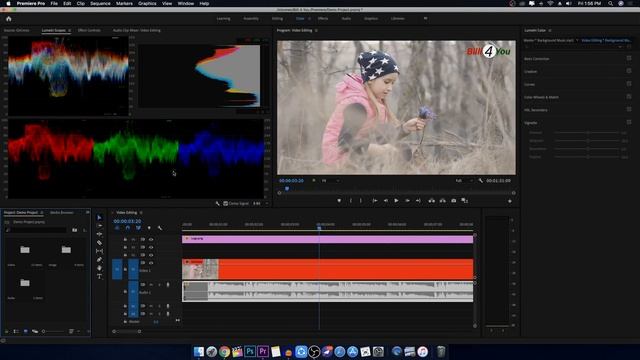Switch to the Editing workspace
The width and height of the screenshot is (640, 360).
(277, 18)
